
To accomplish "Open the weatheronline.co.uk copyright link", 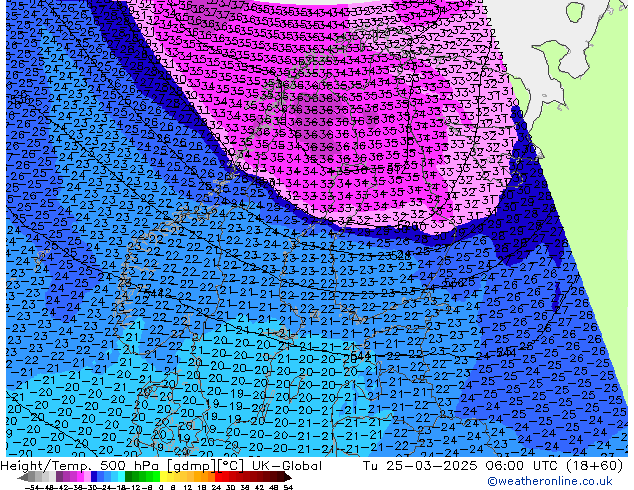I will [550, 481].
